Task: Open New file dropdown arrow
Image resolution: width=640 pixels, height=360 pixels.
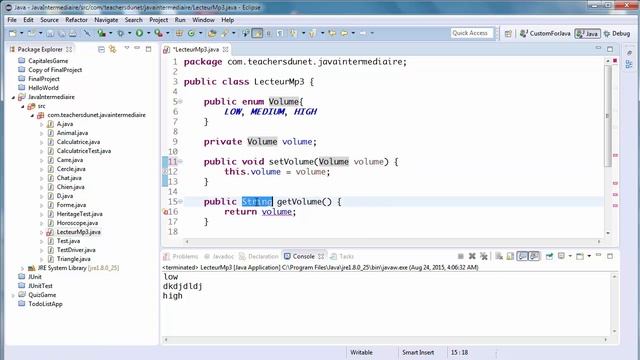Action: 22,33
